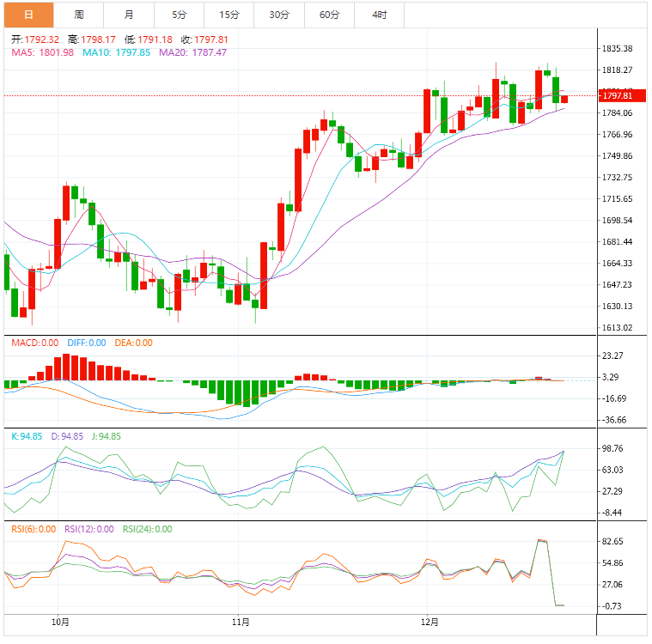This screenshot has width=652, height=644.
Task: Click the red current price tag 1797.81
Action: point(618,96)
